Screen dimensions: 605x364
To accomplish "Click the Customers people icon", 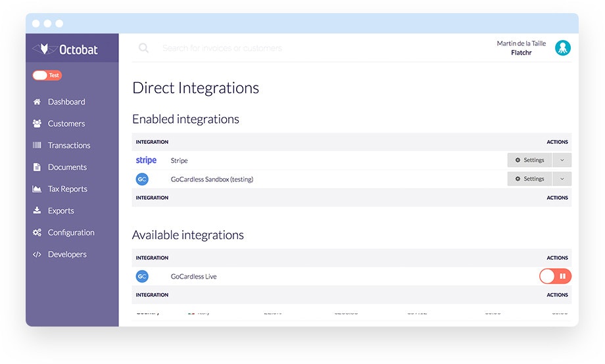I will pos(37,124).
